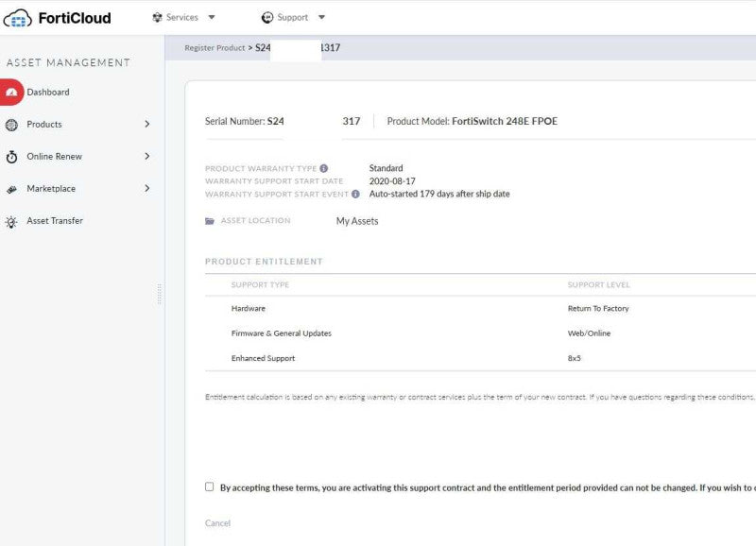Click the 8x5 support level
756x546 pixels.
click(x=575, y=359)
